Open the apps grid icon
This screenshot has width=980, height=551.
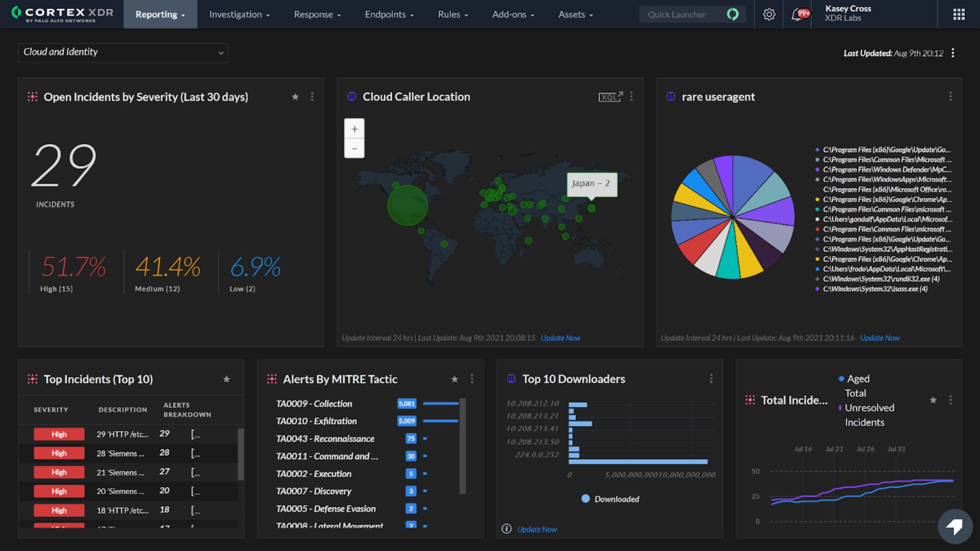[959, 14]
